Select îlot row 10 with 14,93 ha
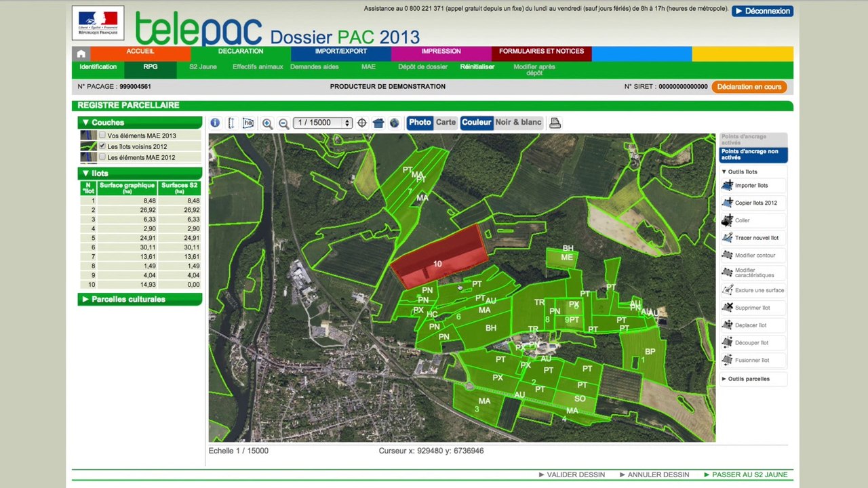The height and width of the screenshot is (488, 868). [x=140, y=285]
